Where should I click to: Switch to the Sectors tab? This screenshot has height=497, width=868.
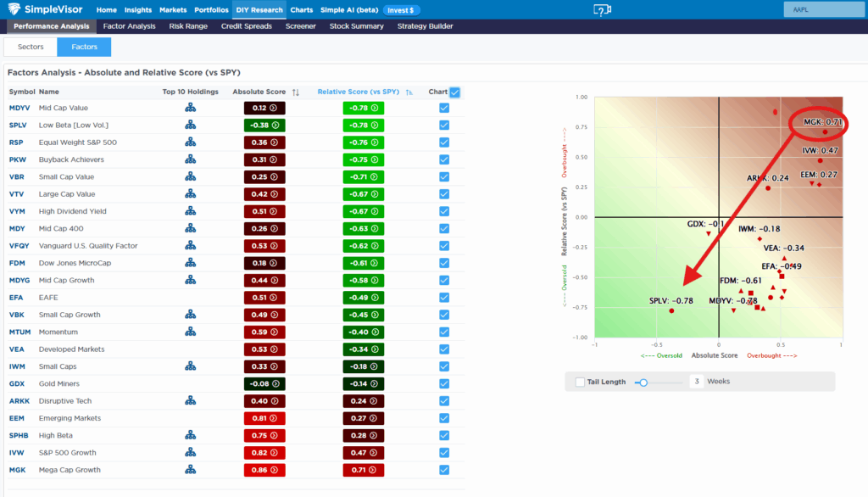point(30,47)
